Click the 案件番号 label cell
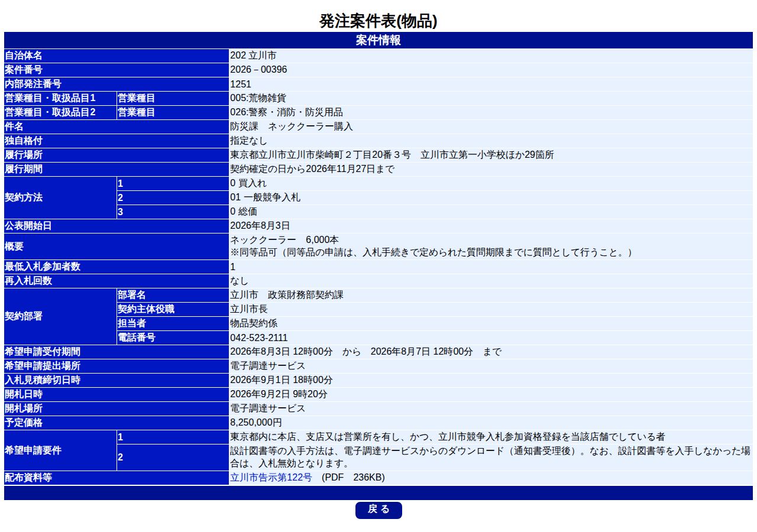This screenshot has height=532, width=757. (x=117, y=70)
